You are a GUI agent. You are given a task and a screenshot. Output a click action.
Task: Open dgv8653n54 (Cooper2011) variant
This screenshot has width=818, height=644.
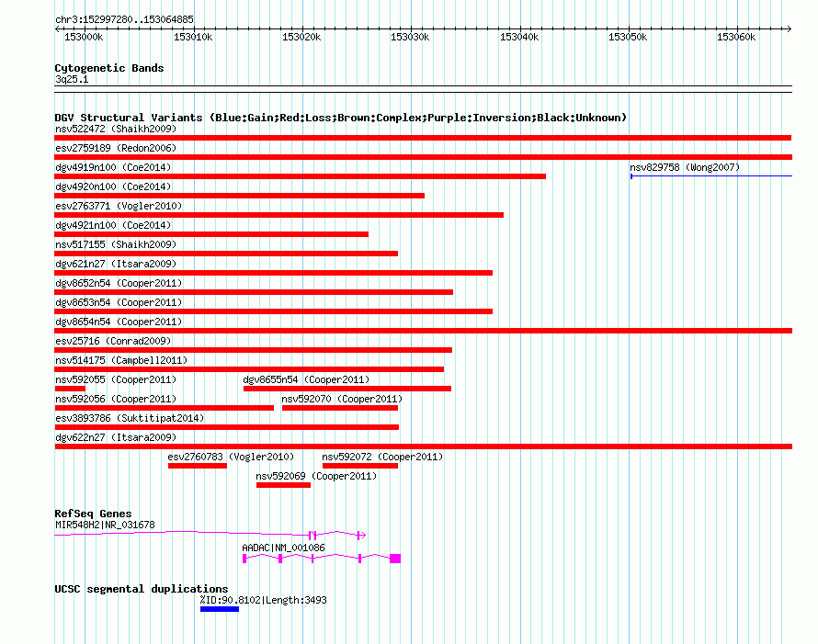[273, 311]
